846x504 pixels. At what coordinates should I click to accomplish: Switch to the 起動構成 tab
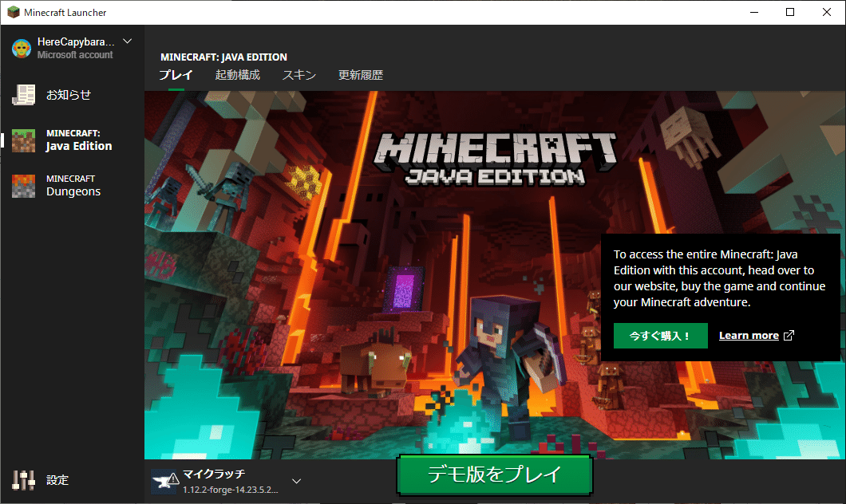tap(237, 75)
